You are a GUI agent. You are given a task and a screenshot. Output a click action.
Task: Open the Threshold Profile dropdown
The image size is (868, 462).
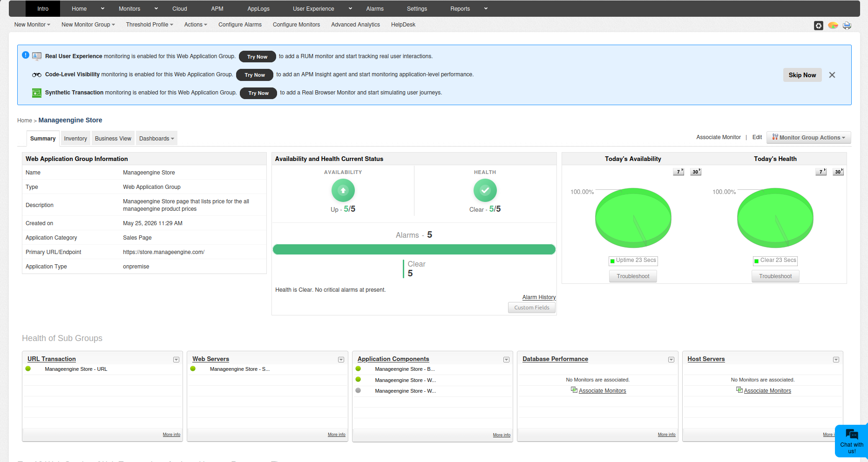click(149, 25)
